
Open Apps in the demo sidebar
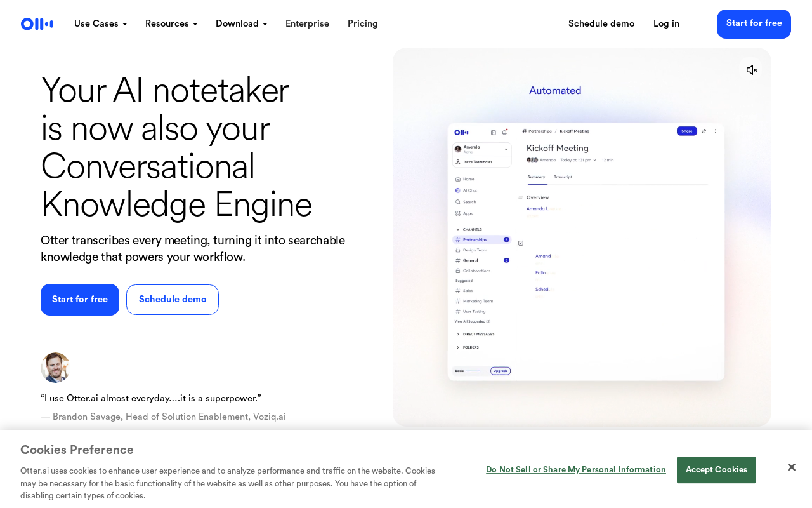click(464, 213)
